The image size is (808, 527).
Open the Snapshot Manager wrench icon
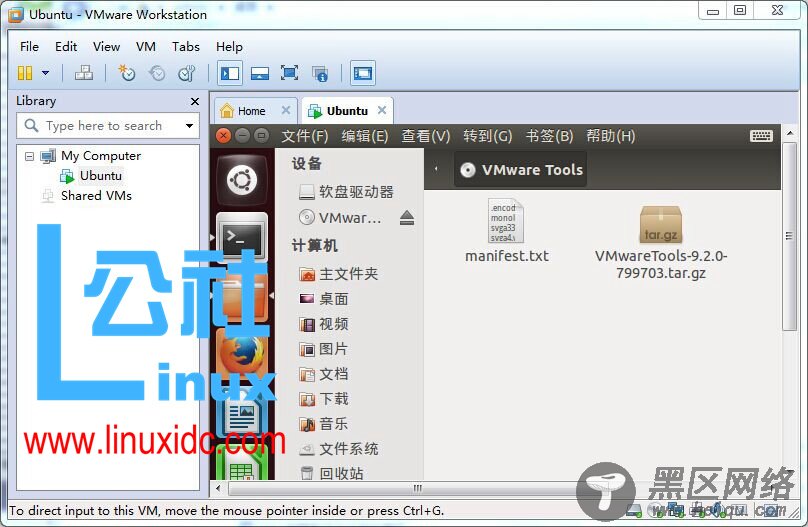[x=187, y=73]
